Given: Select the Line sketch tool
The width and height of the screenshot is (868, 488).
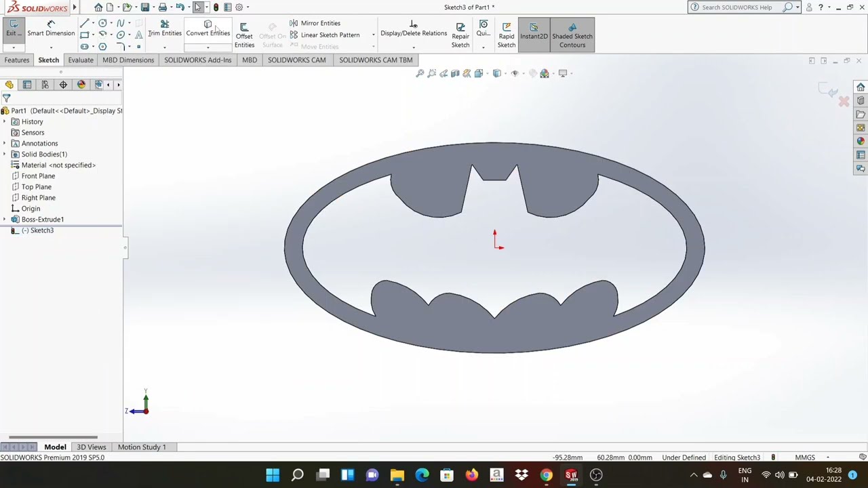Looking at the screenshot, I should [84, 23].
